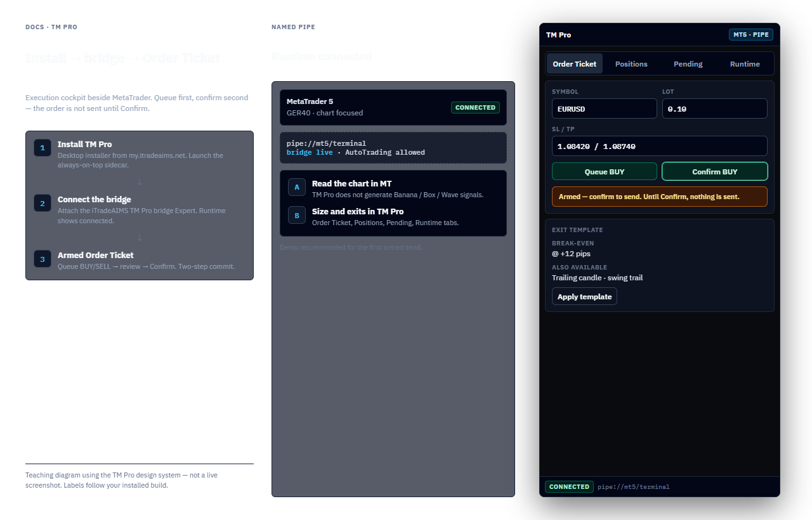Viewport: 812px width, 520px height.
Task: Click the MT5 · PIPE badge
Action: point(751,35)
